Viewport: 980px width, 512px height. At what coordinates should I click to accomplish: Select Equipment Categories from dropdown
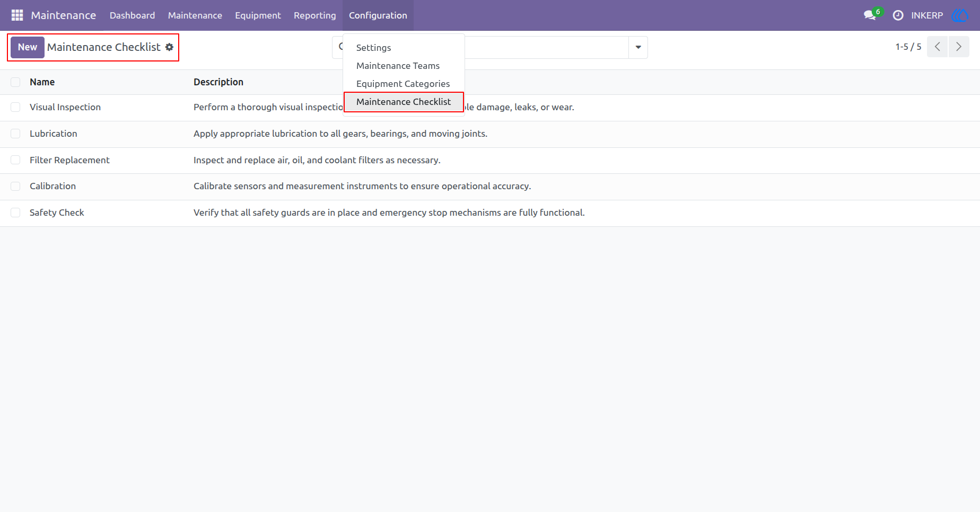[404, 84]
